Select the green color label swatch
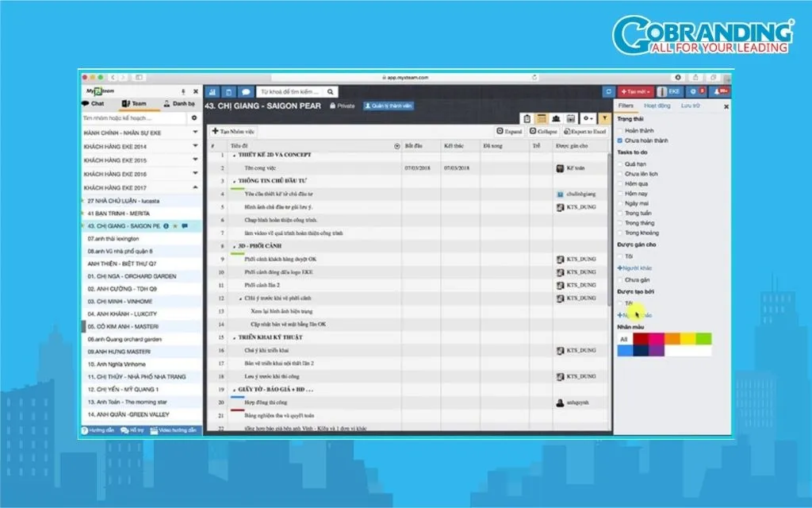Screen dimensions: 812x508 click(x=703, y=339)
